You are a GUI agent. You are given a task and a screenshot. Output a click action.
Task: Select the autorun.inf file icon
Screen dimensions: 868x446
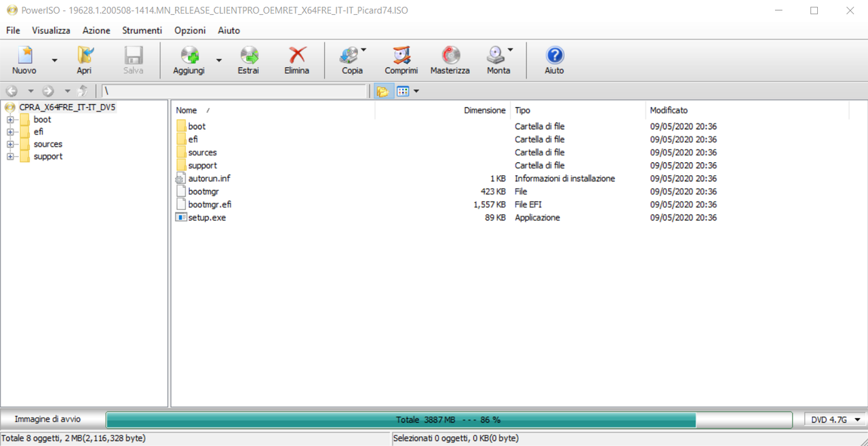pyautogui.click(x=181, y=179)
